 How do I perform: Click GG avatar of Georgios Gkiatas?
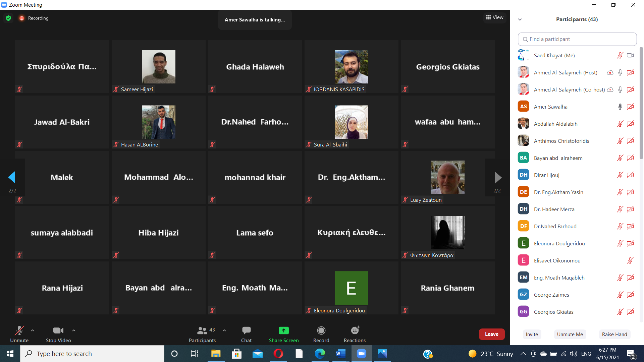pyautogui.click(x=523, y=312)
